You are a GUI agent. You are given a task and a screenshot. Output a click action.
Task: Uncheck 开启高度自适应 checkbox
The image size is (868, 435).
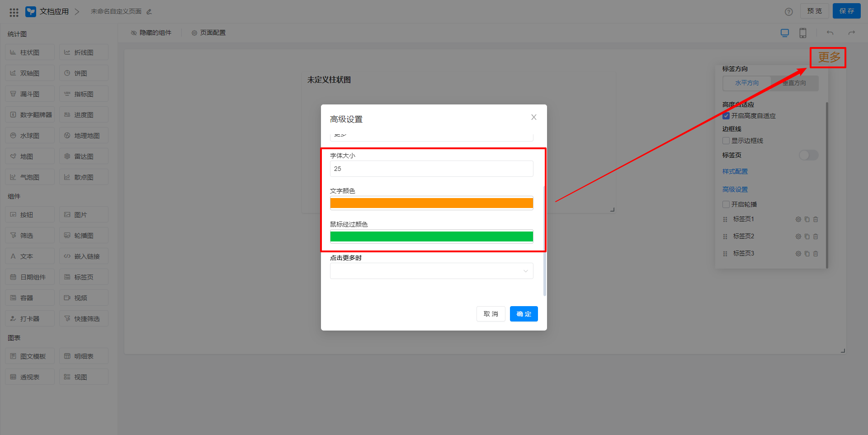pyautogui.click(x=726, y=116)
